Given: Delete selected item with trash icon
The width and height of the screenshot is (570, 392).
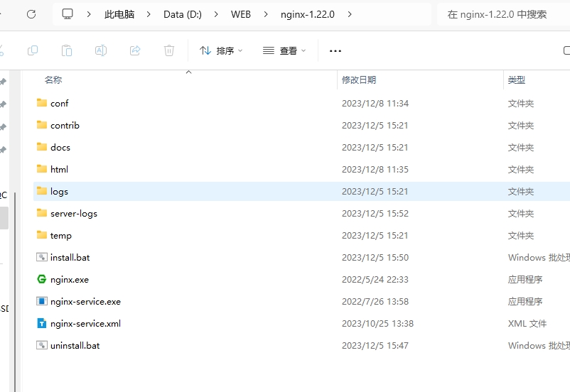Looking at the screenshot, I should (169, 50).
